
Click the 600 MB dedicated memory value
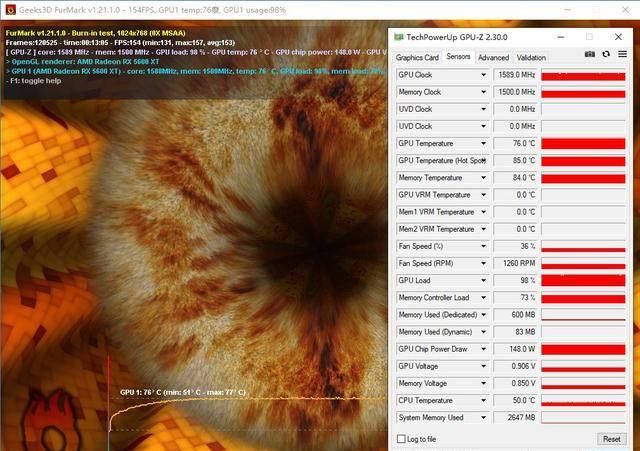pos(515,315)
